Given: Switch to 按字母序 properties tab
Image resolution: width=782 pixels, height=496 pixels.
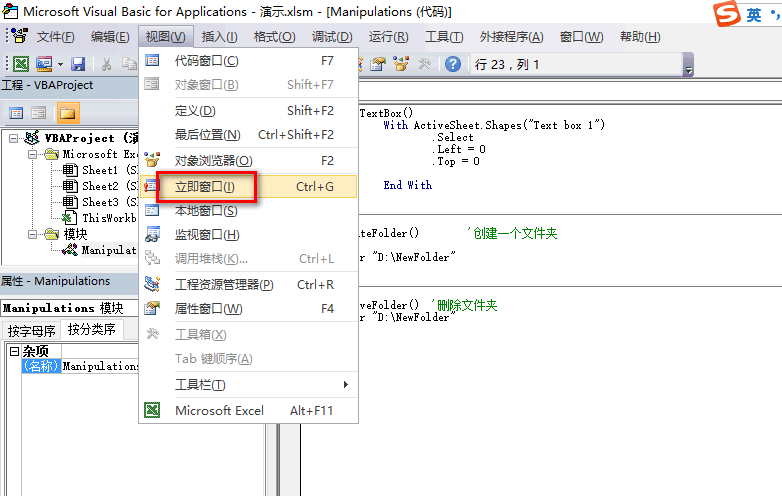Looking at the screenshot, I should pyautogui.click(x=31, y=331).
